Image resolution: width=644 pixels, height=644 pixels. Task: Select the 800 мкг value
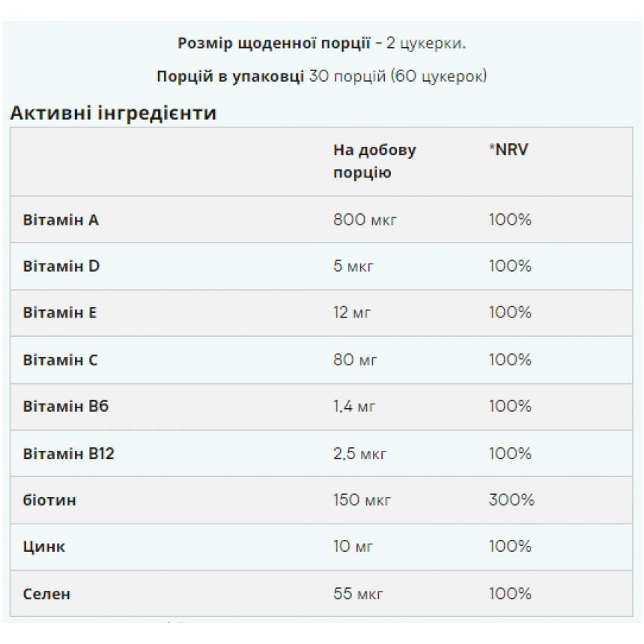pos(365,219)
